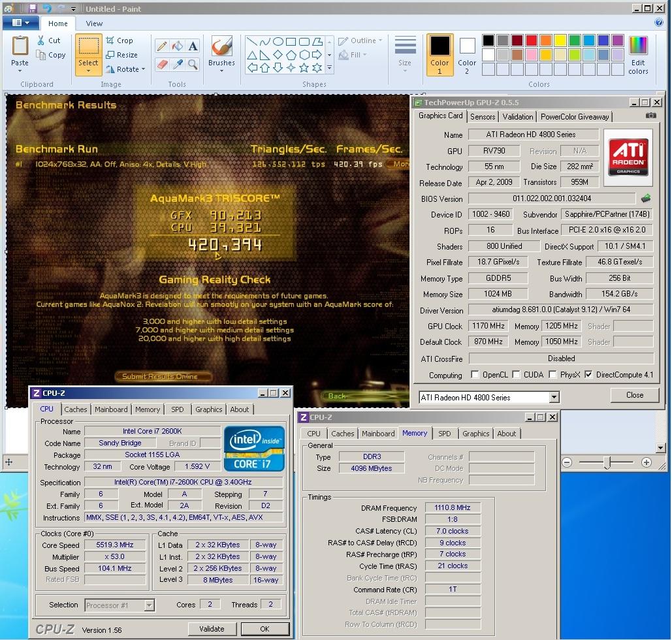Click the Back button in AquaMark
This screenshot has height=640, width=672.
pyautogui.click(x=338, y=396)
